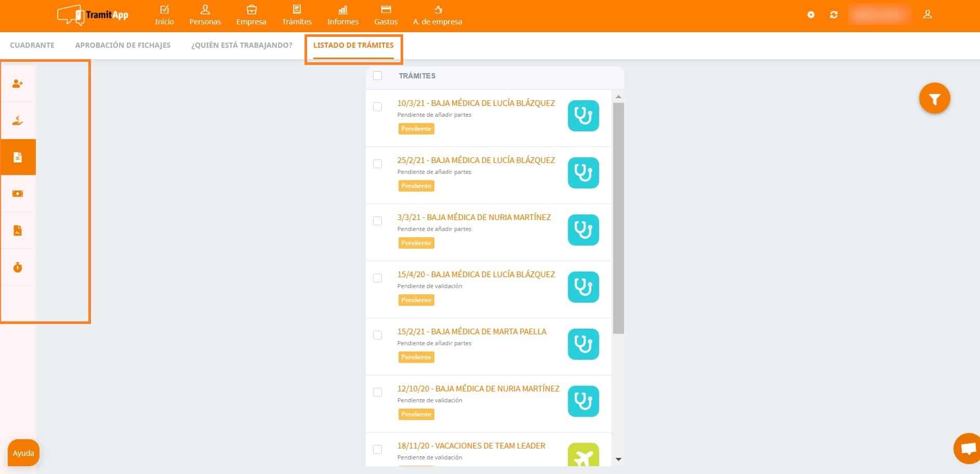Open the money/banknote section in the sidebar
The image size is (980, 474).
(18, 193)
